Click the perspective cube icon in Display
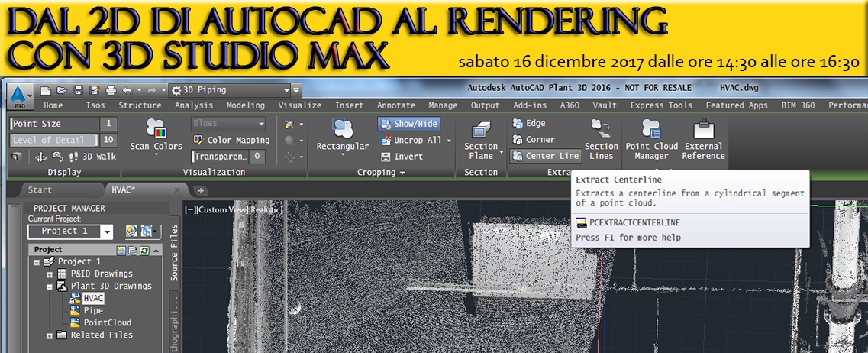 click(x=17, y=157)
